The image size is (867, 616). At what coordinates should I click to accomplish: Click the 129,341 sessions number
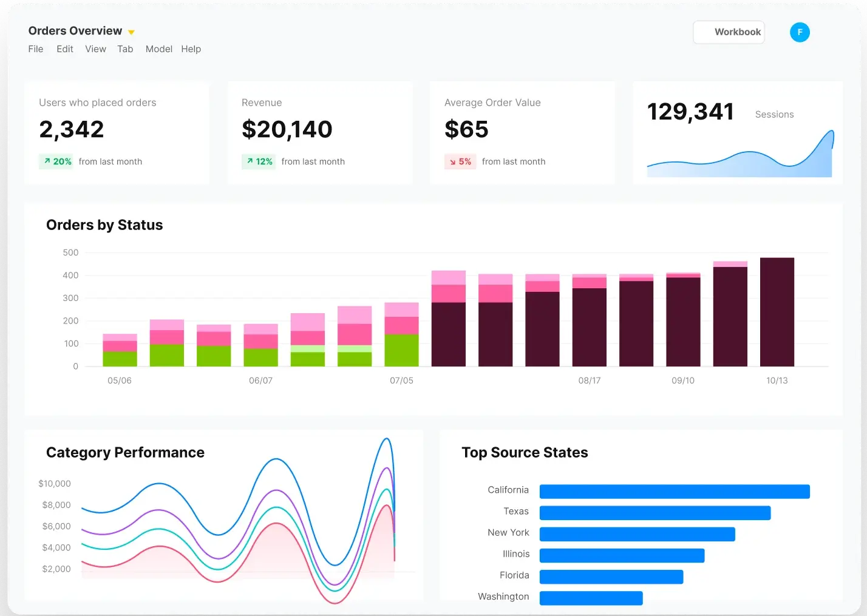690,112
